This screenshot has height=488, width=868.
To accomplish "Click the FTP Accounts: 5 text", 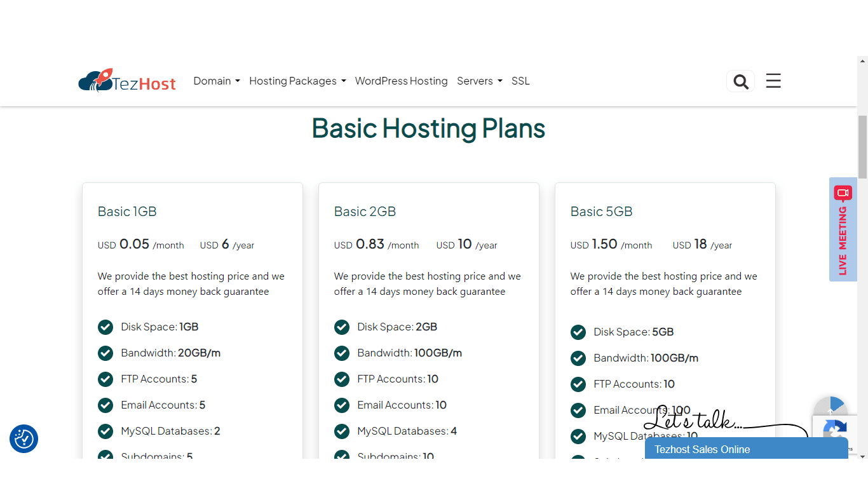I will tap(159, 379).
